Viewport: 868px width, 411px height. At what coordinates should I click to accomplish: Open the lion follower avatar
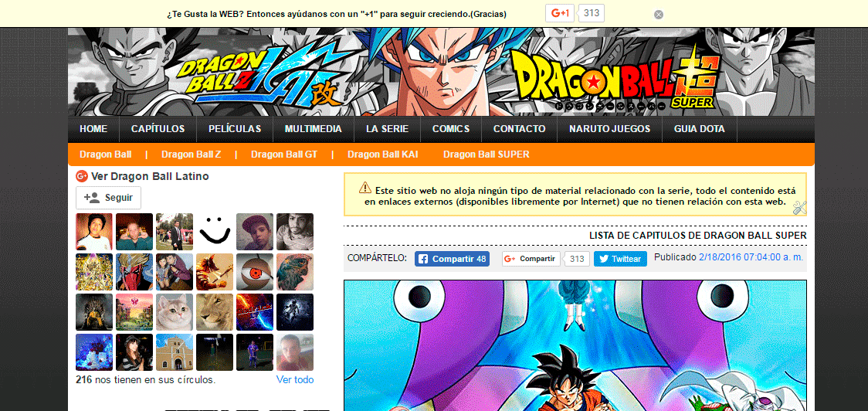coord(215,312)
